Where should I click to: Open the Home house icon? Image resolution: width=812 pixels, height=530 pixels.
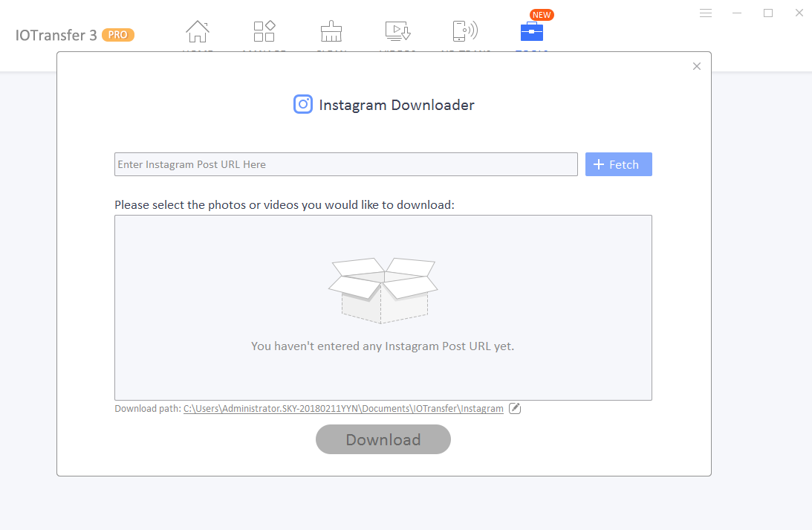coord(198,32)
